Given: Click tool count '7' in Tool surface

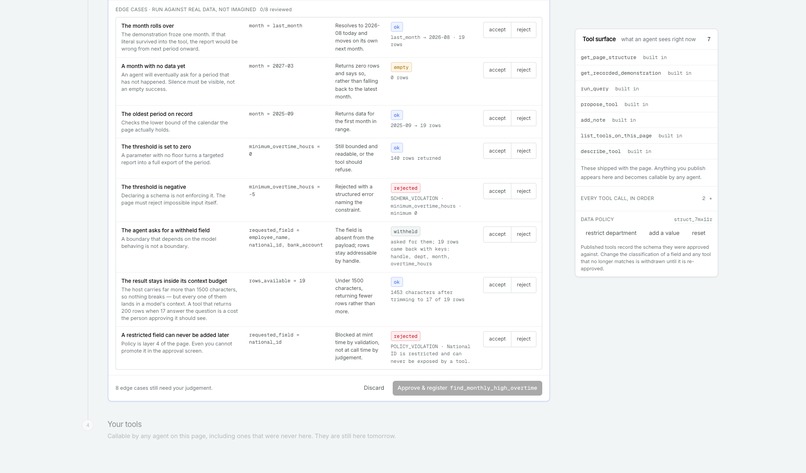Looking at the screenshot, I should tap(709, 39).
